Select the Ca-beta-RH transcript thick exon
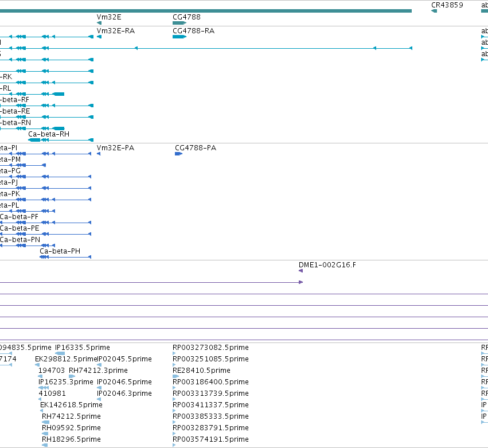Viewport: 488px width, 448px height. pyautogui.click(x=34, y=140)
